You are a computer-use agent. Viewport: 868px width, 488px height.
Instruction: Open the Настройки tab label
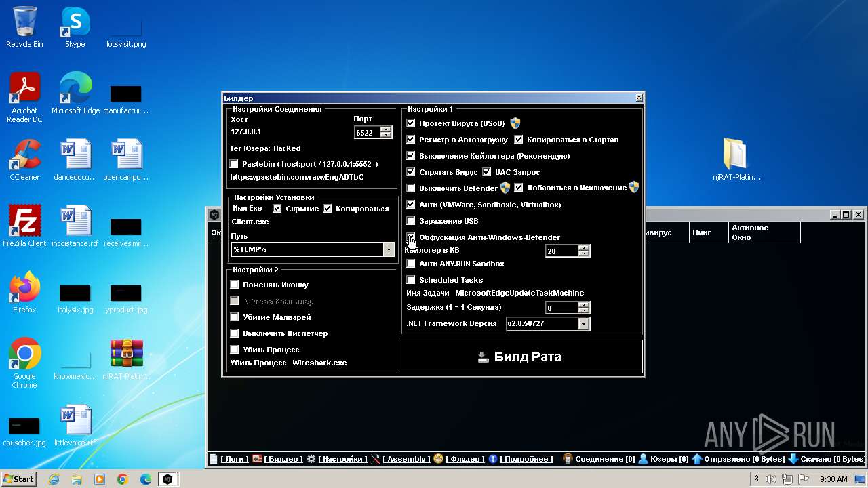[342, 459]
